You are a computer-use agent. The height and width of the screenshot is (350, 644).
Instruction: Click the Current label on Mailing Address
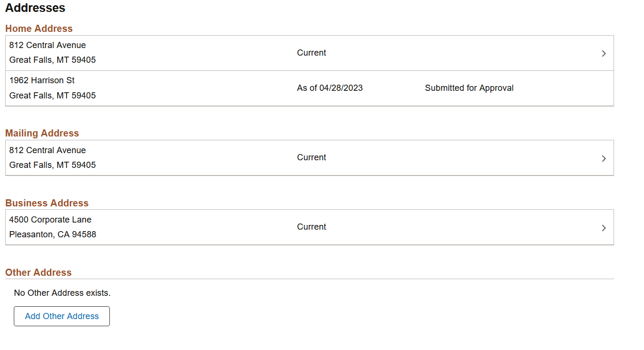click(x=311, y=157)
